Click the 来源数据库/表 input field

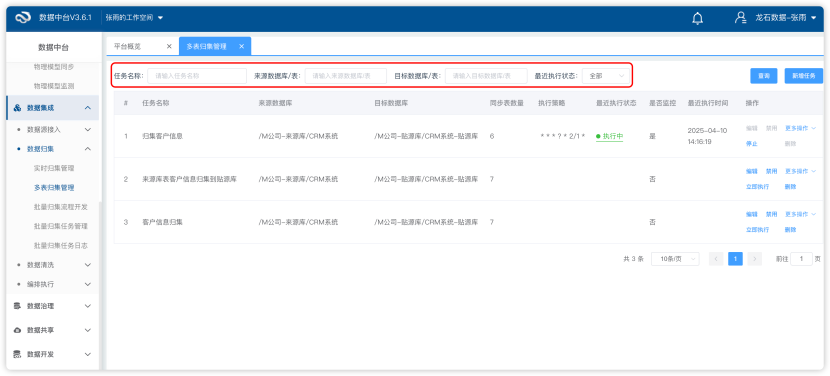[x=346, y=76]
